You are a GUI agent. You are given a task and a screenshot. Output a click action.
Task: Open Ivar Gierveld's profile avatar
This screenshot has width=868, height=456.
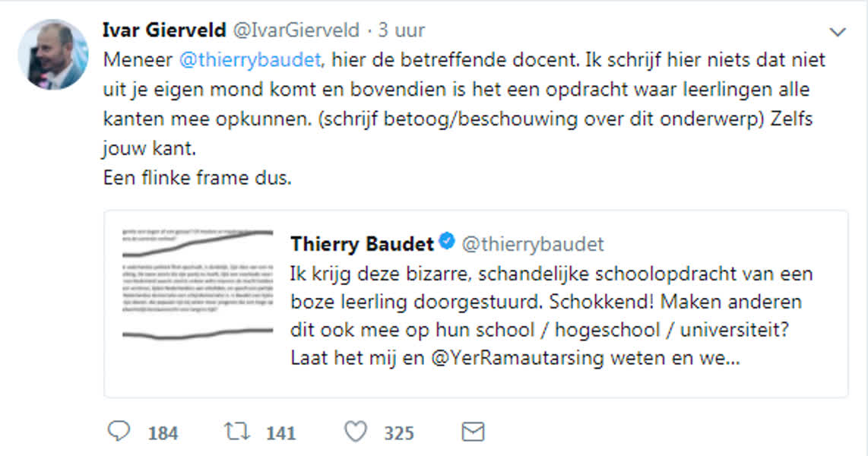tap(53, 55)
